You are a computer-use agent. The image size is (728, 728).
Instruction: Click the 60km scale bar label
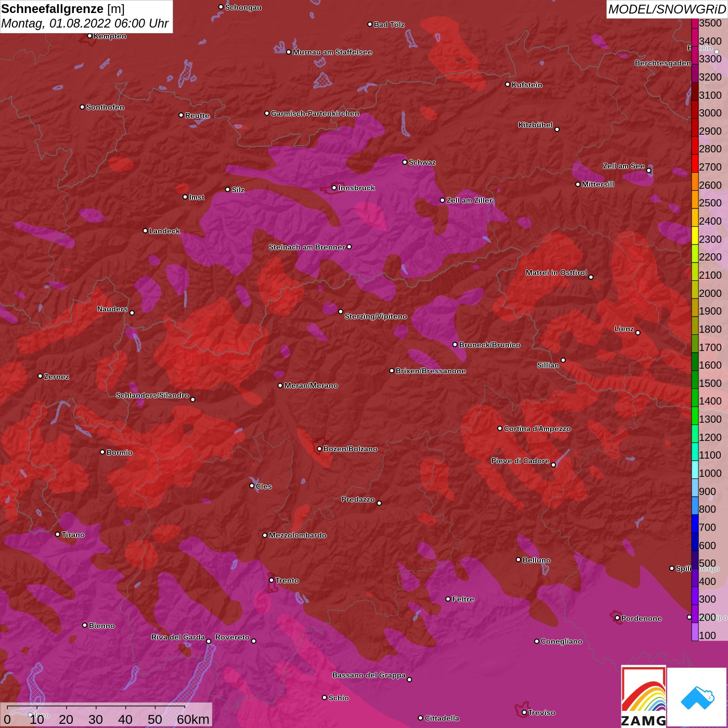click(x=193, y=719)
